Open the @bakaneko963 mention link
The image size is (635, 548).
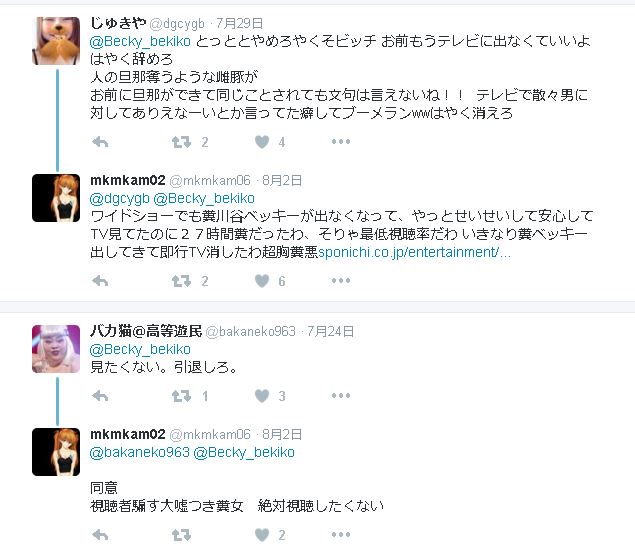139,452
